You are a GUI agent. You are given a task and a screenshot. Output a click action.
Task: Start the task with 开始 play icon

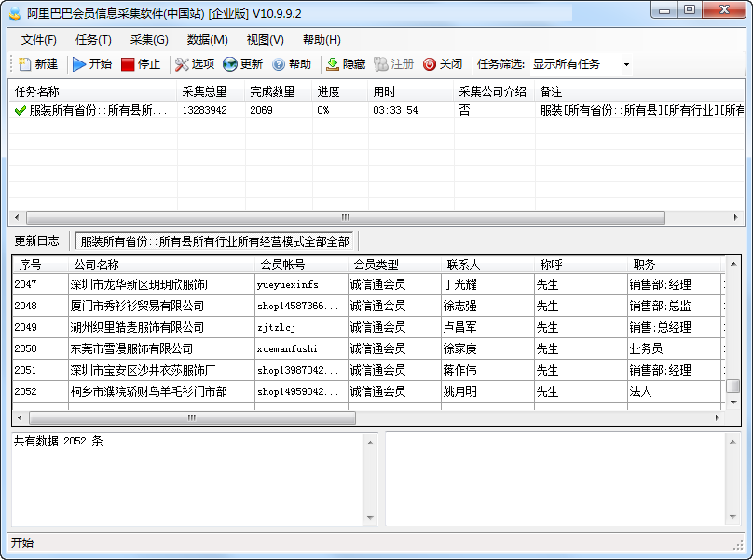click(79, 64)
